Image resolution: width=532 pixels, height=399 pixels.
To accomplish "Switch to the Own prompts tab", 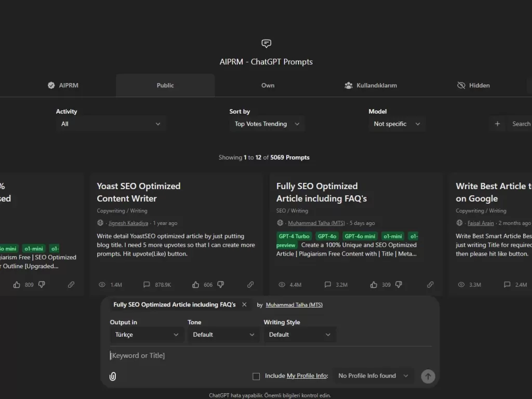I will point(268,86).
